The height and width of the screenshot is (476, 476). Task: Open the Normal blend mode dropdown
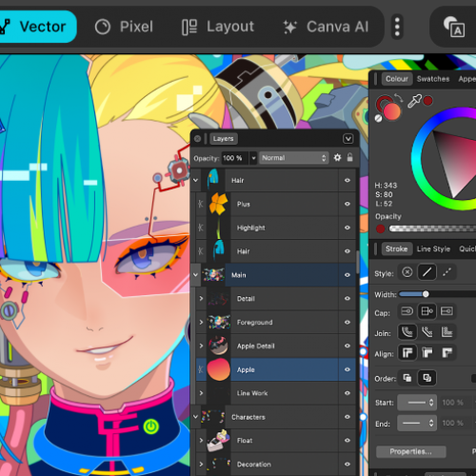click(293, 158)
